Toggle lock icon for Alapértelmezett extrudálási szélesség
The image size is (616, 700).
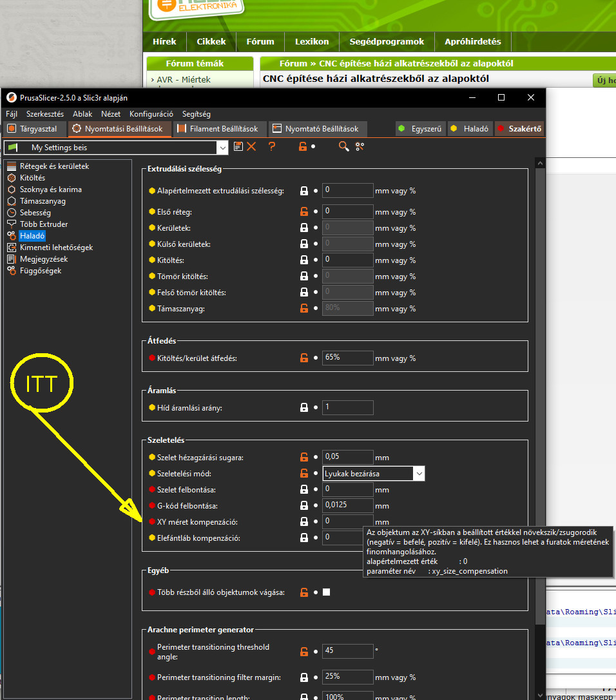point(304,191)
